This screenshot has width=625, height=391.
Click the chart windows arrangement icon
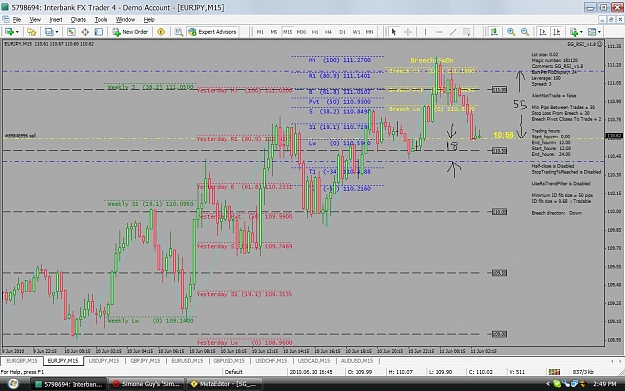tap(49, 32)
